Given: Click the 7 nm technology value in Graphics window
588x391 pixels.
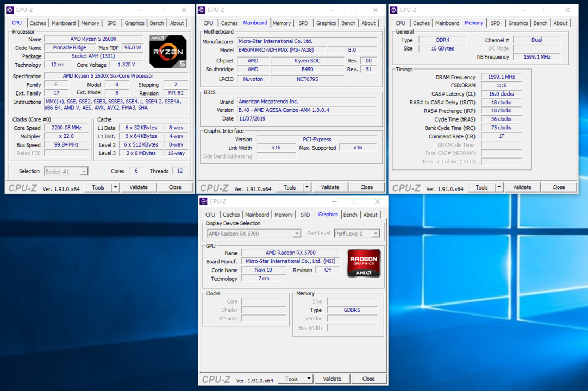Looking at the screenshot, I should pyautogui.click(x=263, y=279).
